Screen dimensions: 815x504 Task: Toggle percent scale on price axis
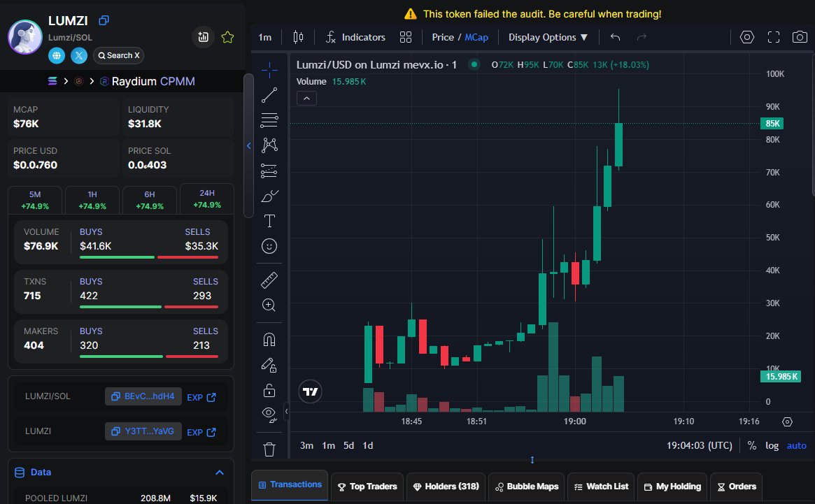pos(751,445)
